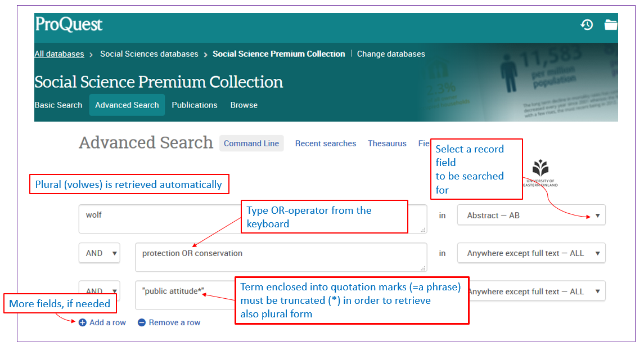
Task: Click the "public attitude*" search field
Action: pos(185,295)
